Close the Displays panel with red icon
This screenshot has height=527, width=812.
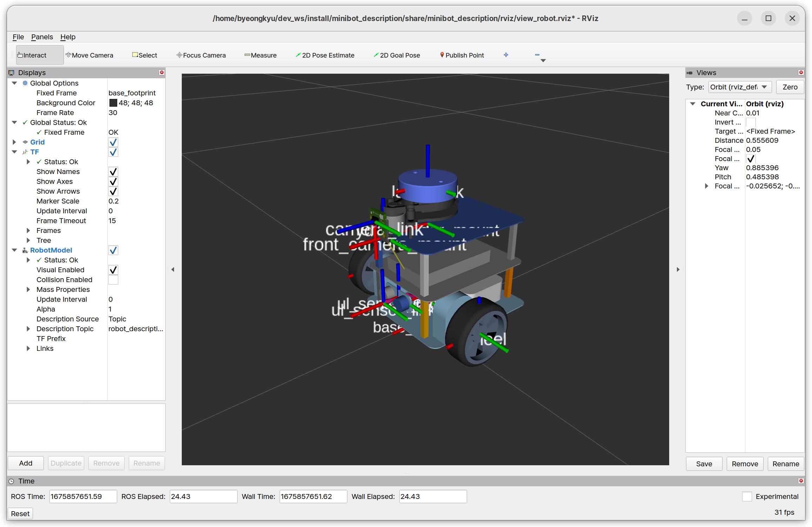[x=162, y=72]
